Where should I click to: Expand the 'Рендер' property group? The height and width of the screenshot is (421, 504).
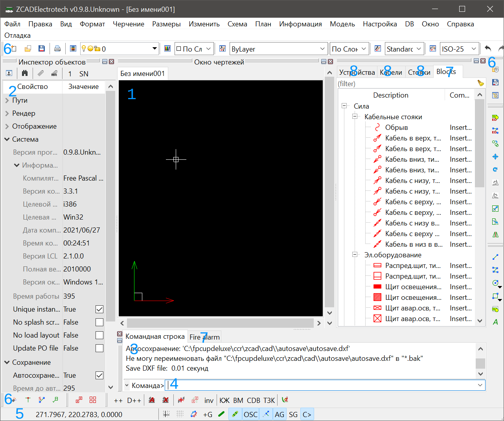click(x=7, y=113)
